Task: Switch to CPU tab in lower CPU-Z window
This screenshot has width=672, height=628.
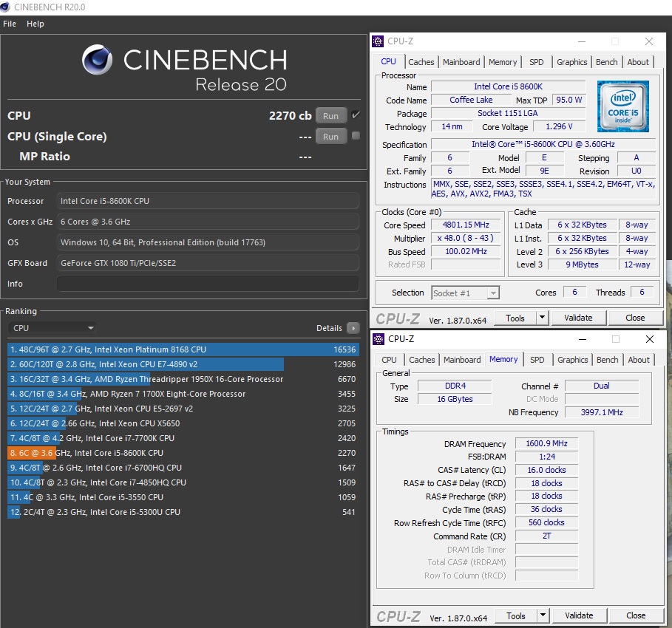Action: click(389, 360)
